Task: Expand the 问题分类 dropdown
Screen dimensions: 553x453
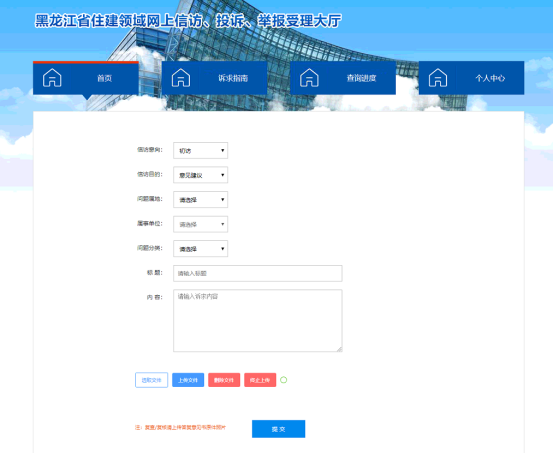Action: pos(200,249)
